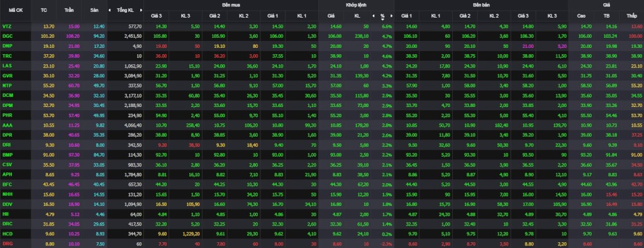
Task: Open the GVR stock symbol
Action: coord(8,76)
